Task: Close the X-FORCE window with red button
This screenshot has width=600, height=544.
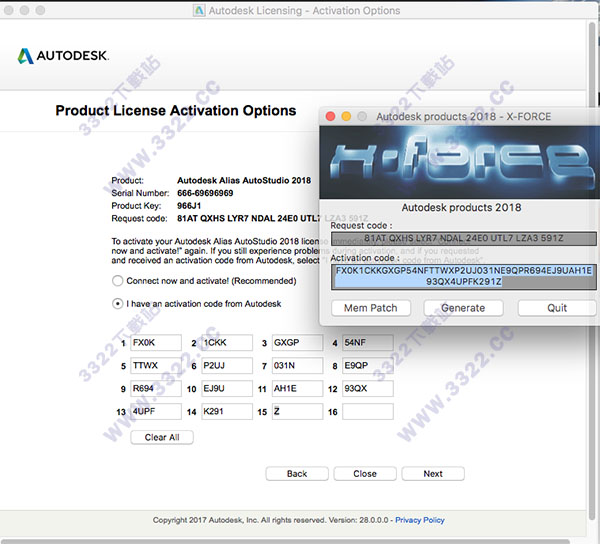Action: coord(330,116)
